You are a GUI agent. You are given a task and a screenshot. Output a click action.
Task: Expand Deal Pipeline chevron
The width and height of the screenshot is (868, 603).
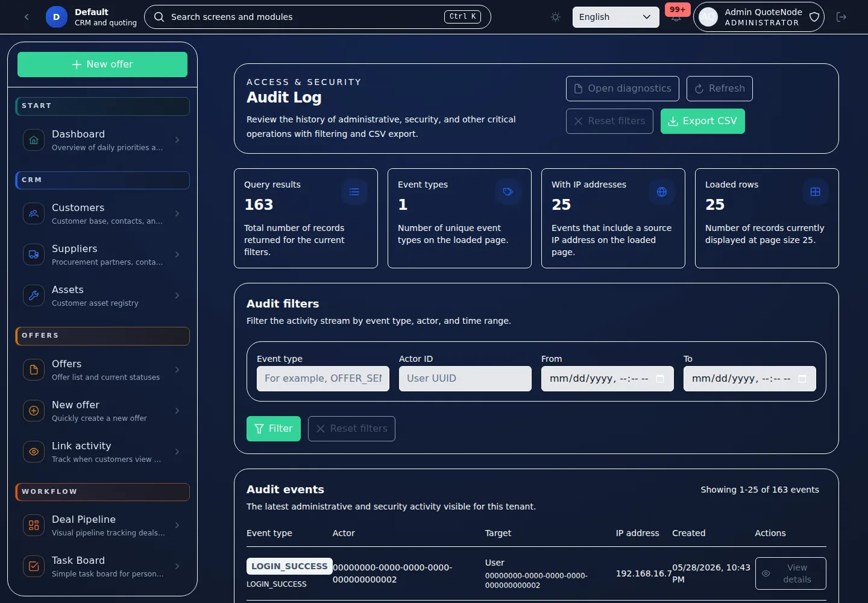[x=177, y=525]
